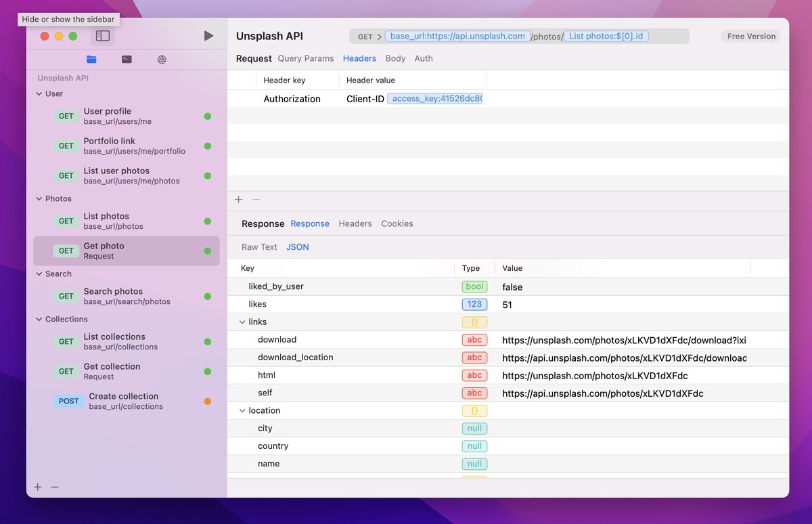Click the green status dot for List user photos
This screenshot has height=524, width=812.
click(208, 176)
